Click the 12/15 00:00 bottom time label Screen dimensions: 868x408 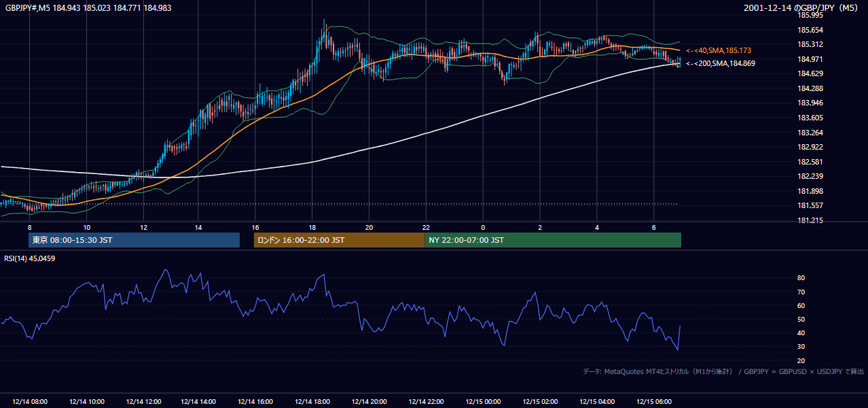point(483,402)
